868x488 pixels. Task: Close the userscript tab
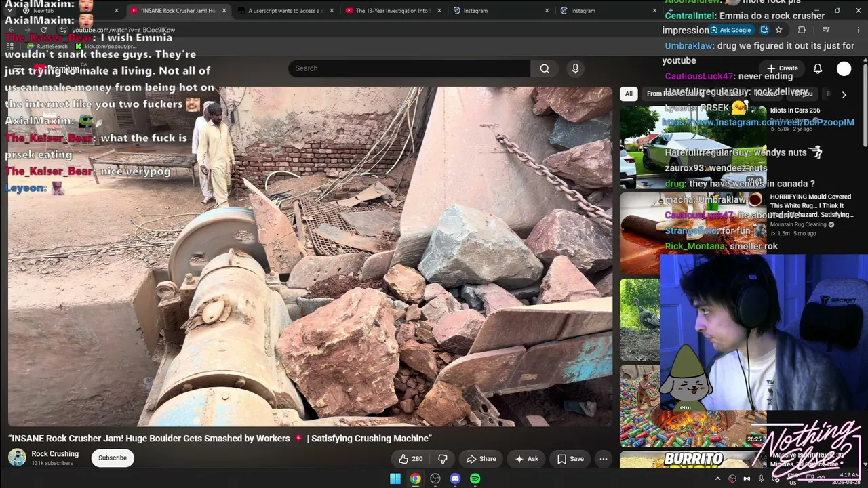tap(332, 11)
